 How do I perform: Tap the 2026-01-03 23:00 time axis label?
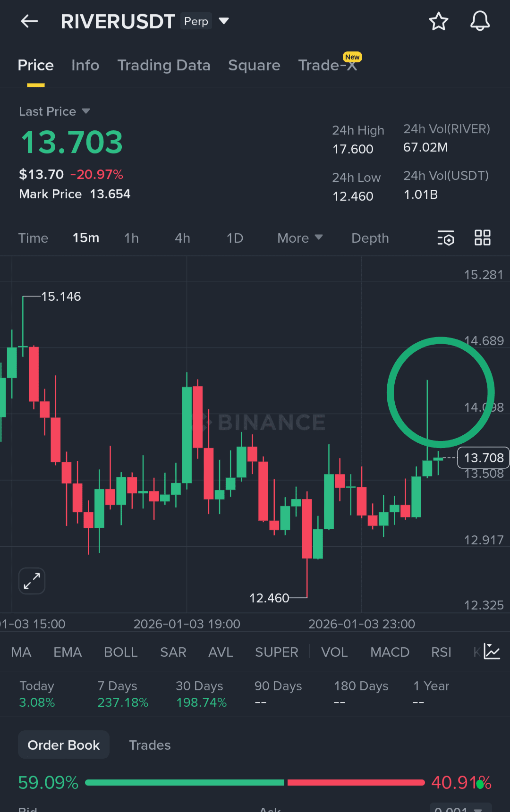(362, 624)
